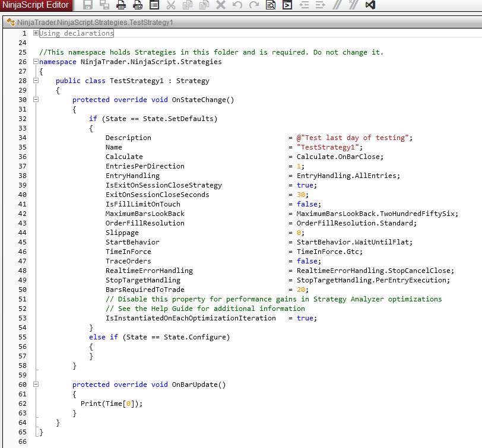This screenshot has width=482, height=448.
Task: Click the Increase Indent toolbar icon
Action: pos(321,5)
